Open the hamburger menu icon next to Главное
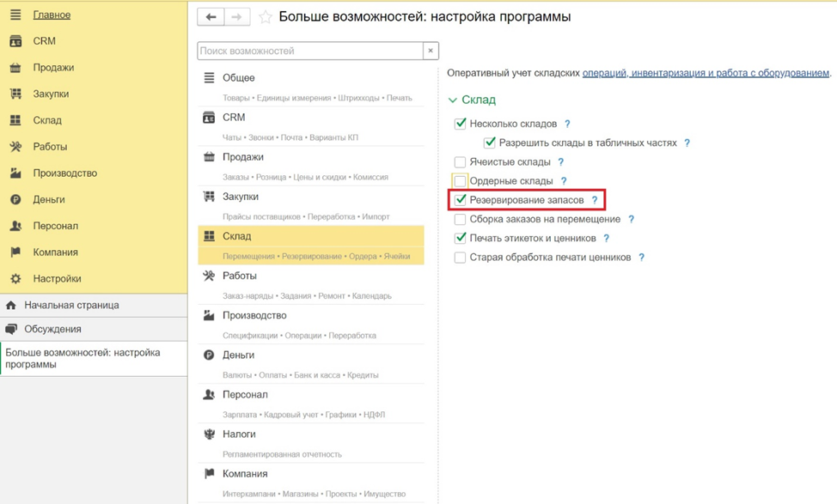This screenshot has height=504, width=837. (15, 15)
